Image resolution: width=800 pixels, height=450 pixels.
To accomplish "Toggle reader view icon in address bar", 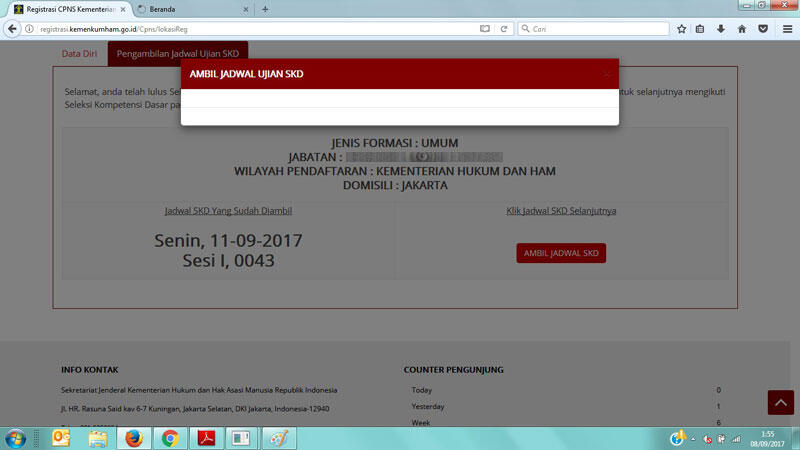I will (485, 29).
